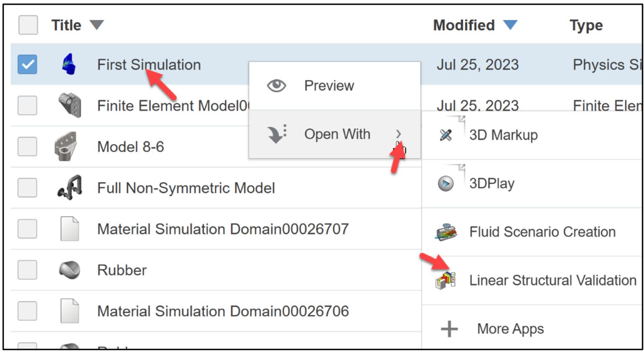
Task: Click the Preview eye icon
Action: click(x=277, y=85)
